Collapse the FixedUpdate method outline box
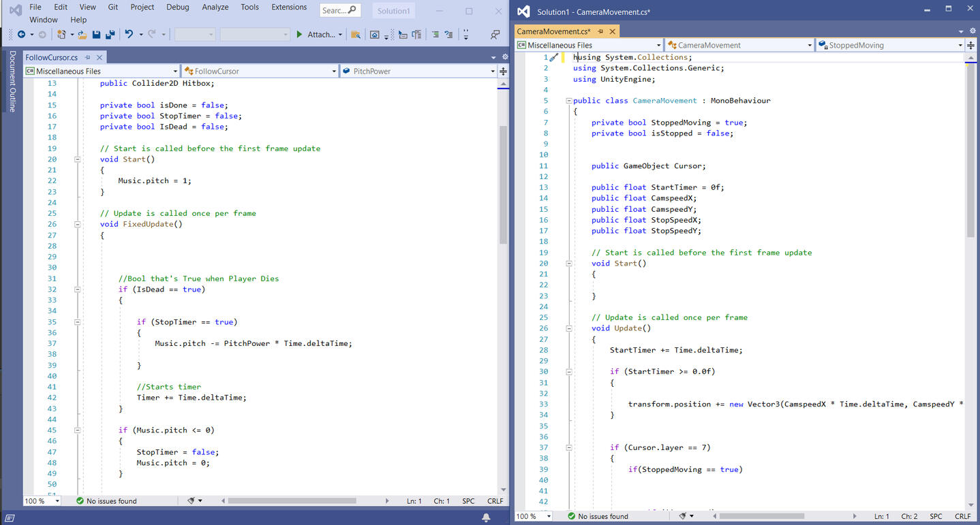 77,224
